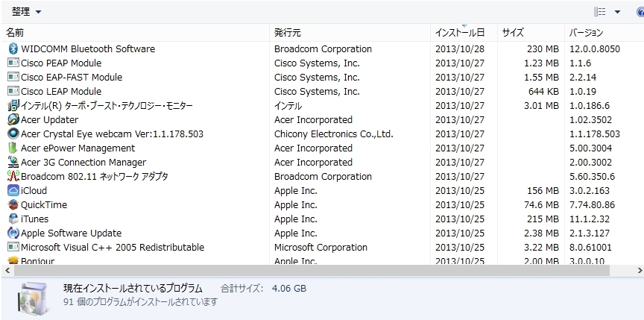Click the 4.06 GB total size value
This screenshot has width=644, height=320.
tap(289, 289)
